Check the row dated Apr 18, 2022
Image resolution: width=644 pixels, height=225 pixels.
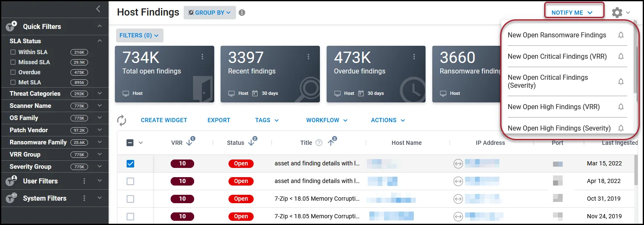(130, 181)
